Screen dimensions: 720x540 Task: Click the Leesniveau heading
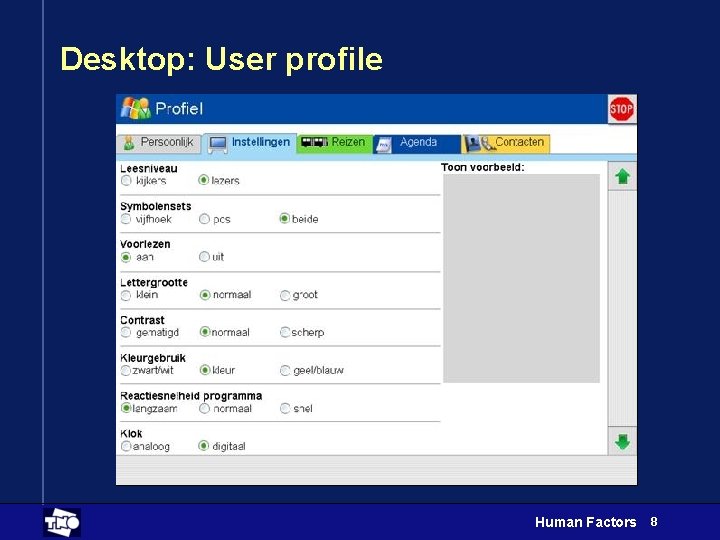[x=149, y=169]
